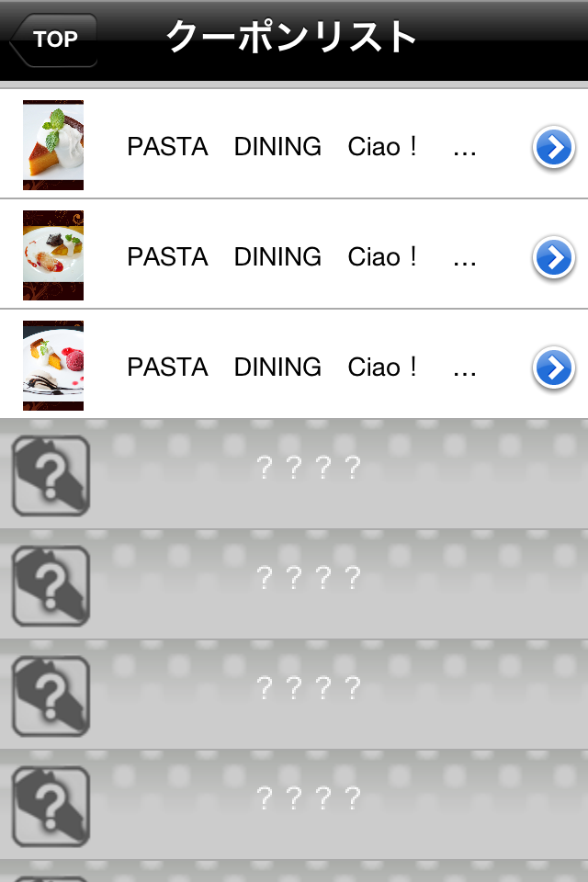Open second PASTA DINING Ciao! coupon text
This screenshot has width=588, height=882.
[301, 257]
